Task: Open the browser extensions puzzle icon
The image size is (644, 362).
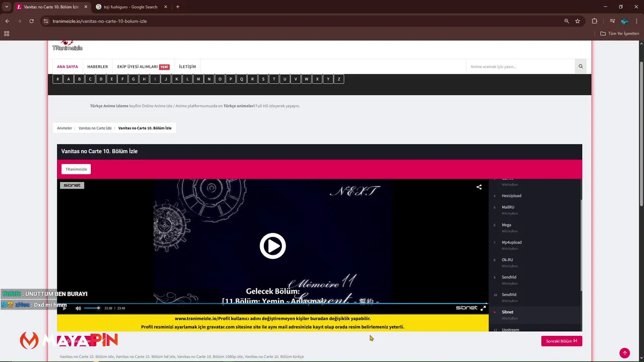Action: [595, 21]
